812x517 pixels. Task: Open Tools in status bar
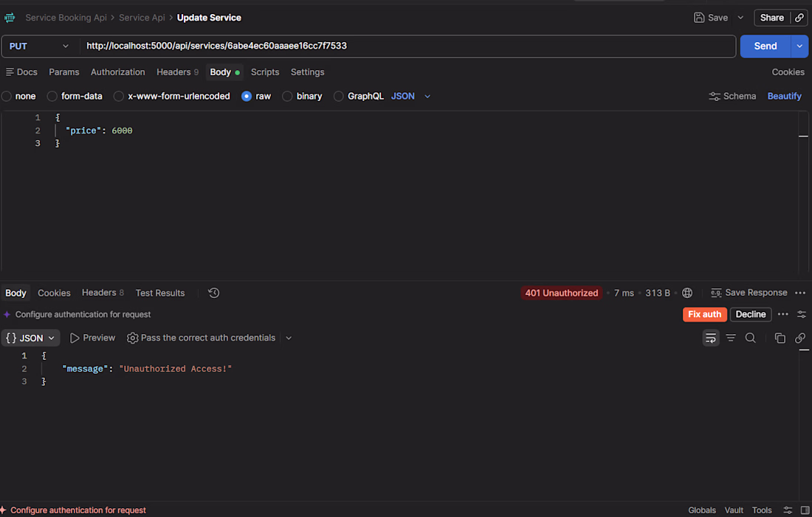(x=762, y=510)
